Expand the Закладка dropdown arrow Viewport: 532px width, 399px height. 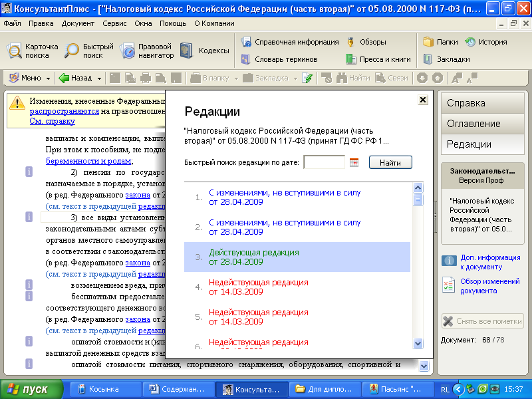[295, 78]
